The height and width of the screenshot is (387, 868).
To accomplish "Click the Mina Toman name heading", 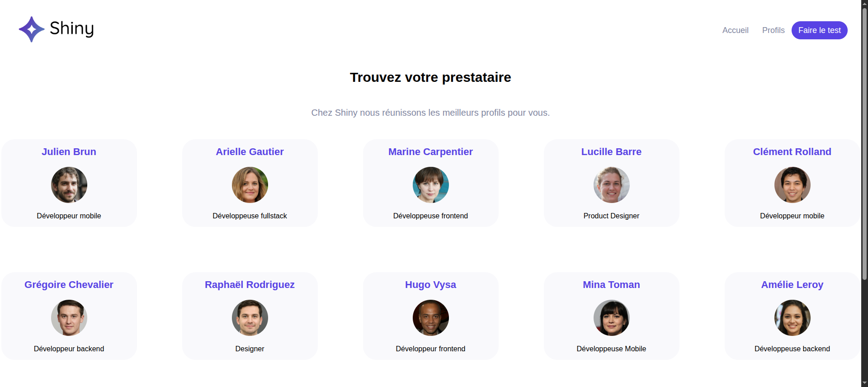I will pos(611,285).
